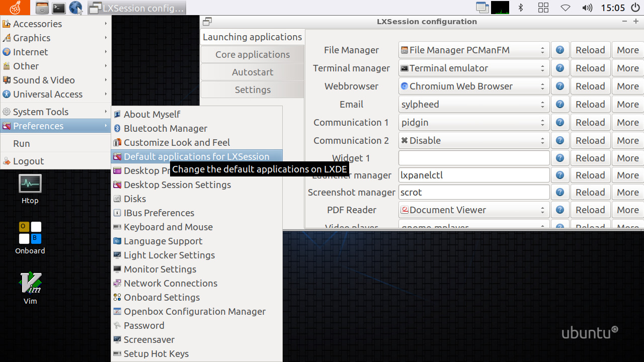Image resolution: width=644 pixels, height=362 pixels.
Task: Select Launching applications tab
Action: (x=253, y=37)
